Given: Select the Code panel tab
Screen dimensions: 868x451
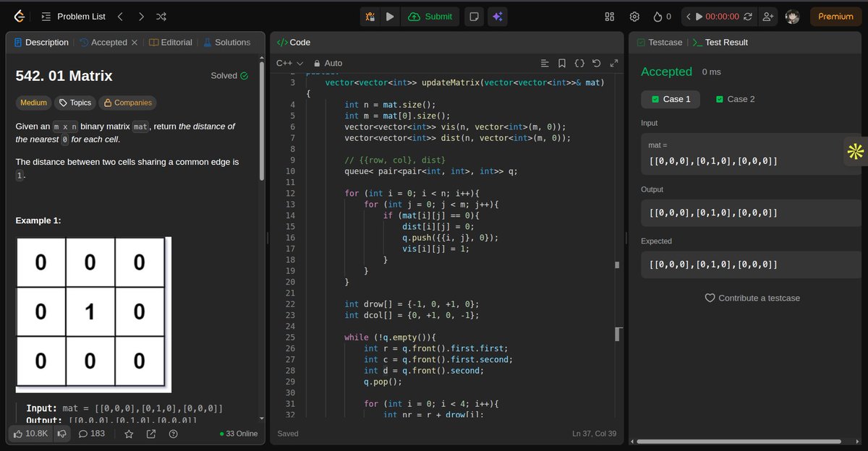Looking at the screenshot, I should pos(294,42).
